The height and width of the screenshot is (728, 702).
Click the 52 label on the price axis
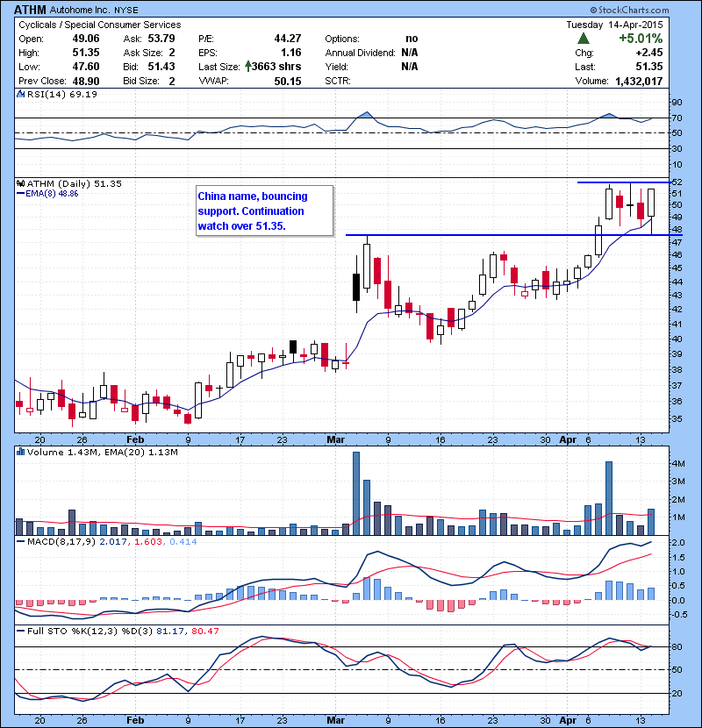(677, 182)
